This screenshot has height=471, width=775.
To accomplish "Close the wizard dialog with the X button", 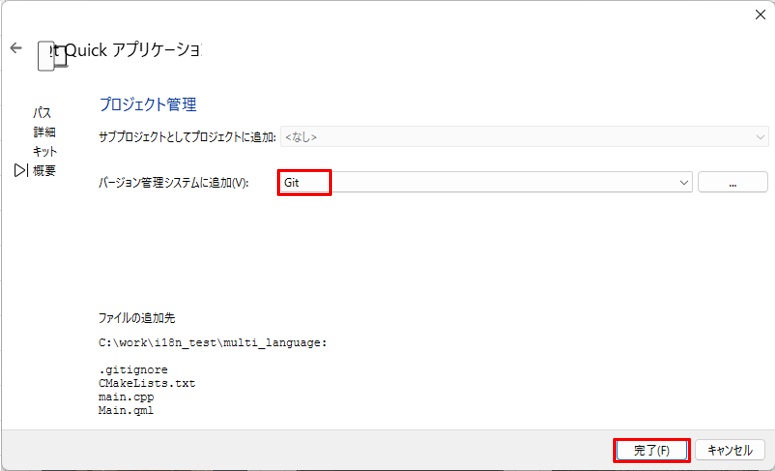I will [759, 13].
